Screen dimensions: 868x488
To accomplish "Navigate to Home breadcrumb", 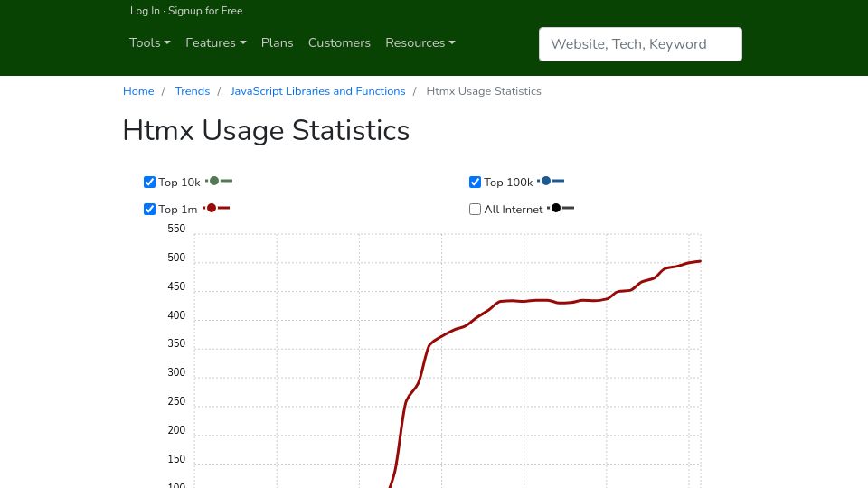I will pyautogui.click(x=138, y=91).
